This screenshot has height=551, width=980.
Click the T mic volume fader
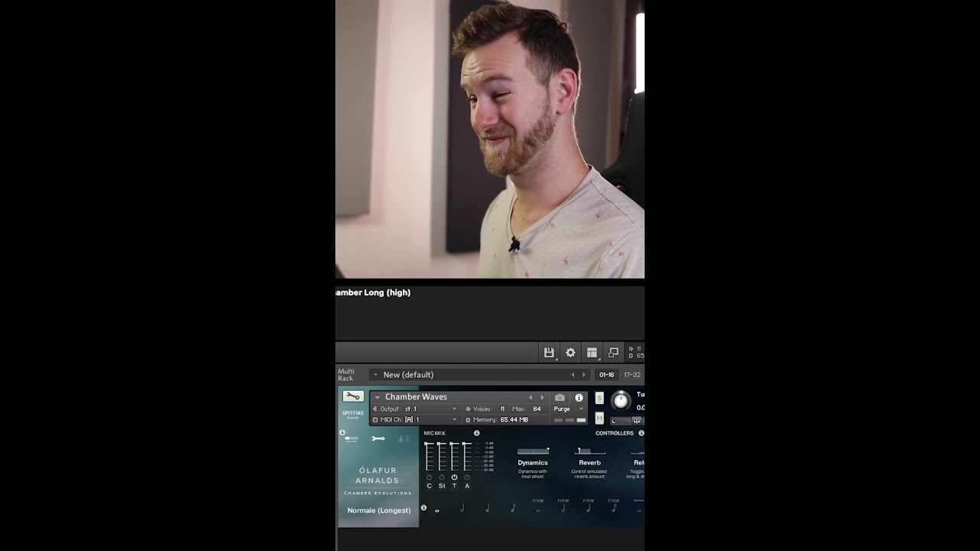454,456
